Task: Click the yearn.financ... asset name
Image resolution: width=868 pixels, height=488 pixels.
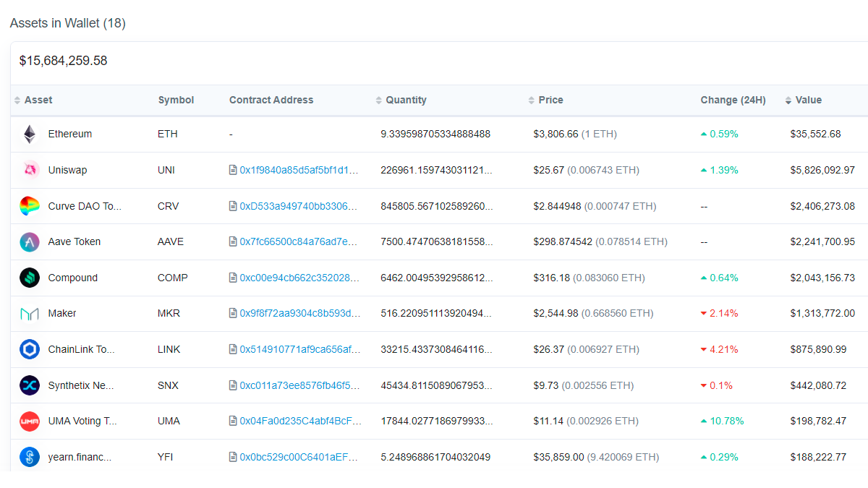Action: pyautogui.click(x=80, y=457)
